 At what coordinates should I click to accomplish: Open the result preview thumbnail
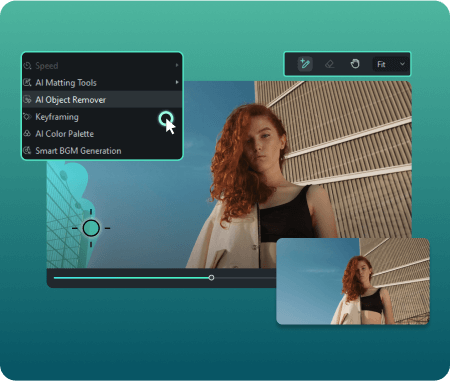click(x=353, y=281)
